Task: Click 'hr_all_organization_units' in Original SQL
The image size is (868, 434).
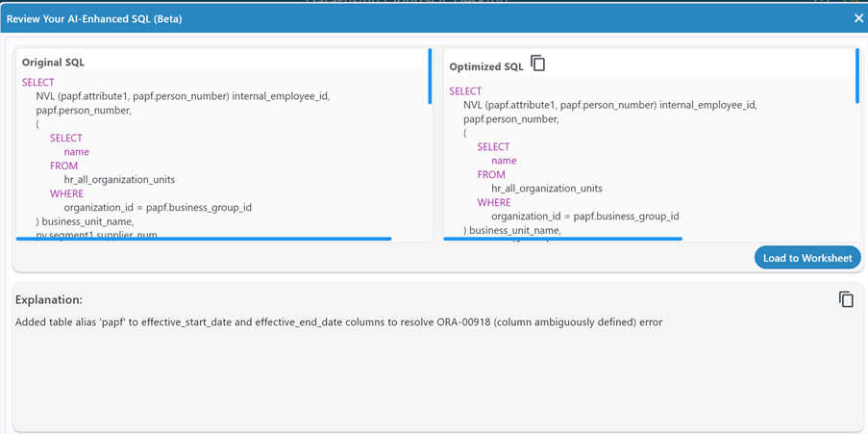Action: coord(119,180)
